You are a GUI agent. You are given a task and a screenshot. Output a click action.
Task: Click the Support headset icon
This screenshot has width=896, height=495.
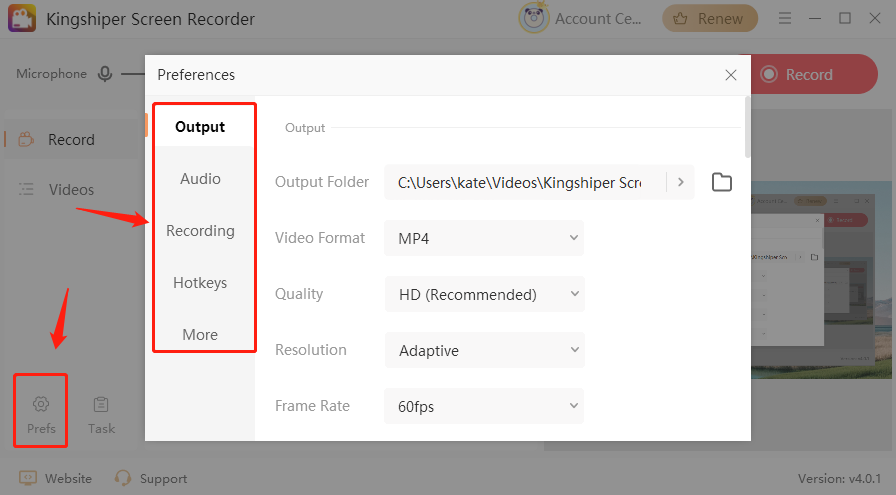click(122, 478)
